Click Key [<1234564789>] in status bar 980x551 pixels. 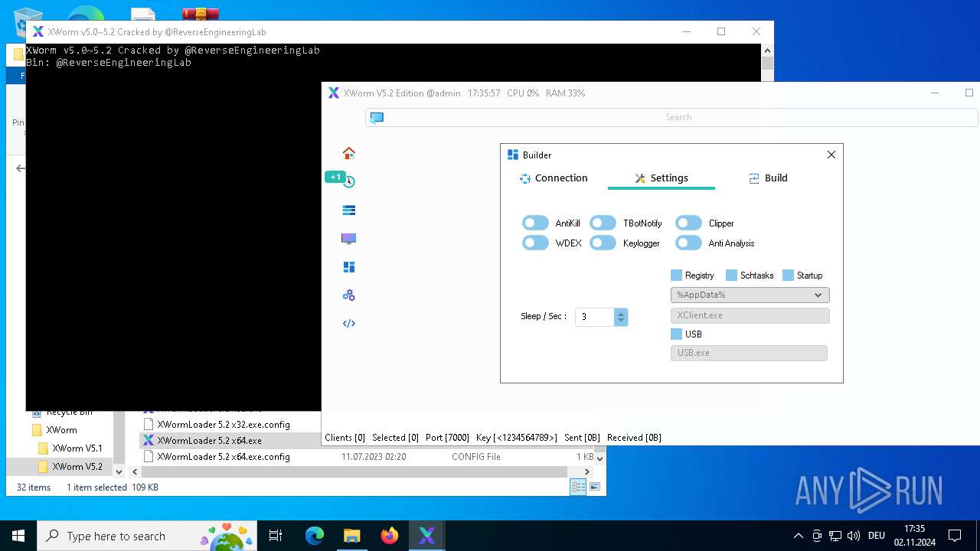coord(517,438)
